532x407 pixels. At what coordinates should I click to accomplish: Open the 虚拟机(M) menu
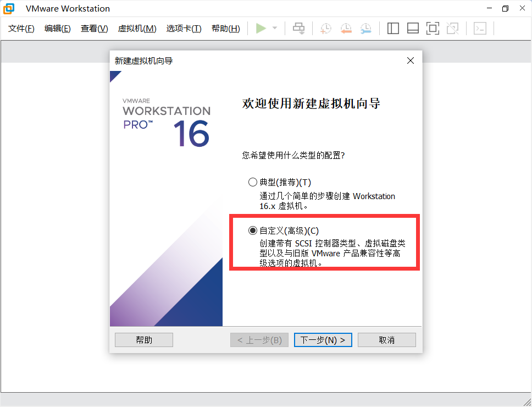[x=137, y=29]
